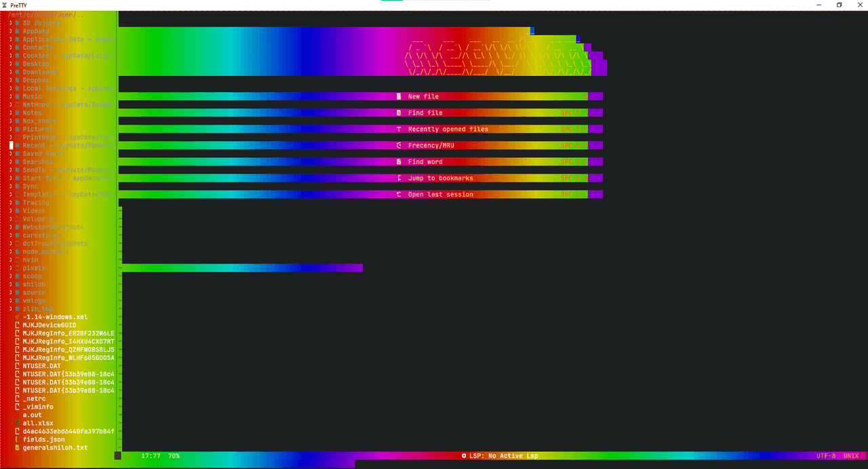
Task: Expand the WebstormProjects folder arrow
Action: point(11,227)
